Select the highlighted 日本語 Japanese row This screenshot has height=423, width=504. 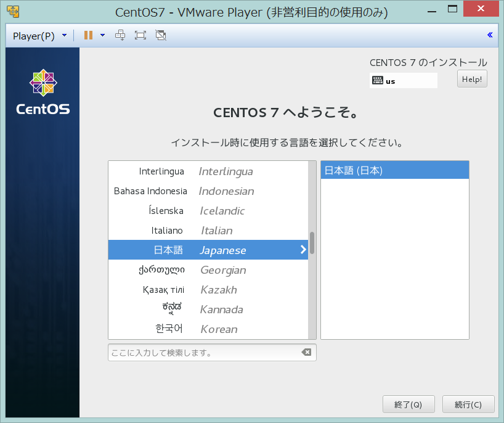tap(208, 250)
